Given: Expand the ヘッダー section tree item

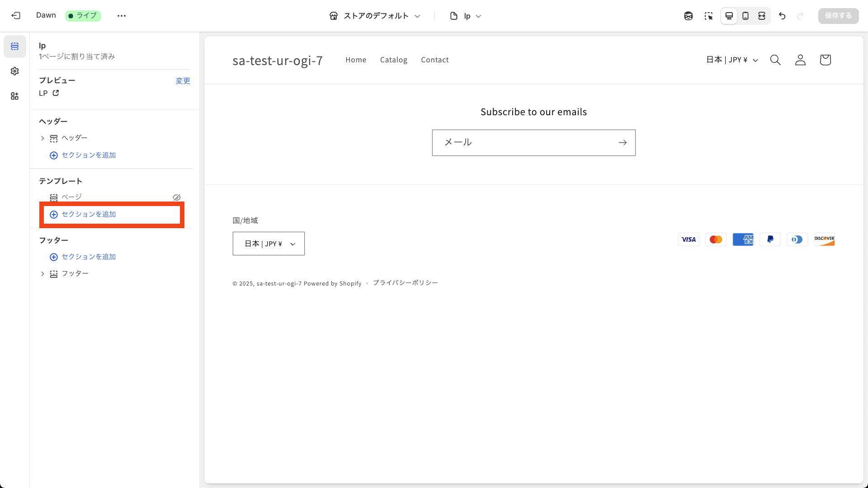Looking at the screenshot, I should click(x=43, y=138).
